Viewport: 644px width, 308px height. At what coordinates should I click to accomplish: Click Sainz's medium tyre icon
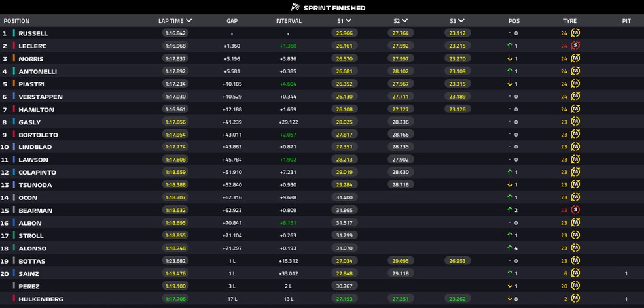tap(575, 273)
